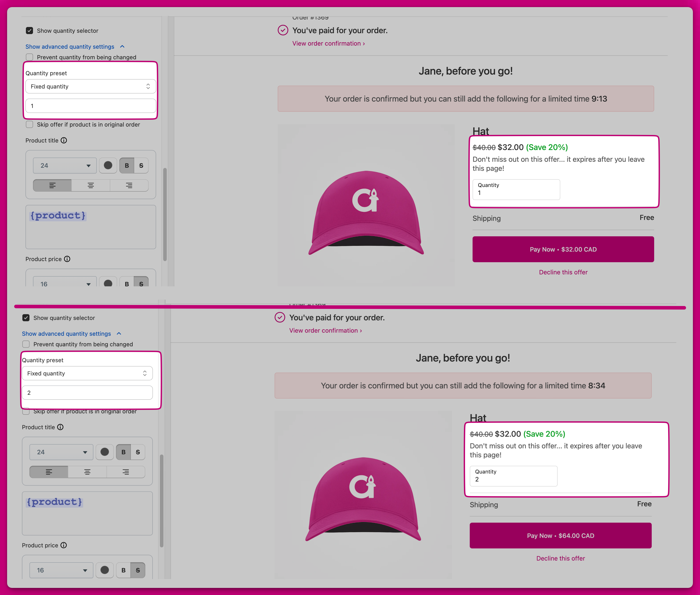Click the info icon next to top Product price
Screen dimensions: 700x595
pyautogui.click(x=67, y=259)
